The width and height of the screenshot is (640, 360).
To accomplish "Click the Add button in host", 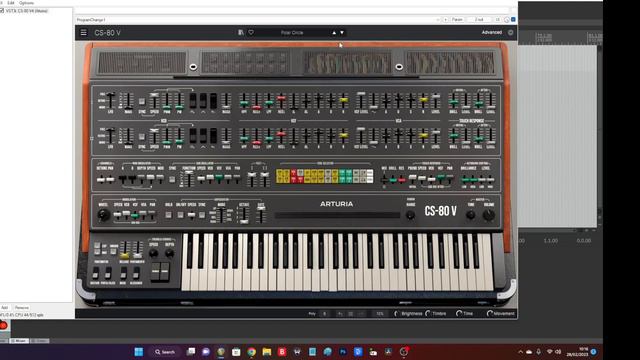I will coord(4,307).
